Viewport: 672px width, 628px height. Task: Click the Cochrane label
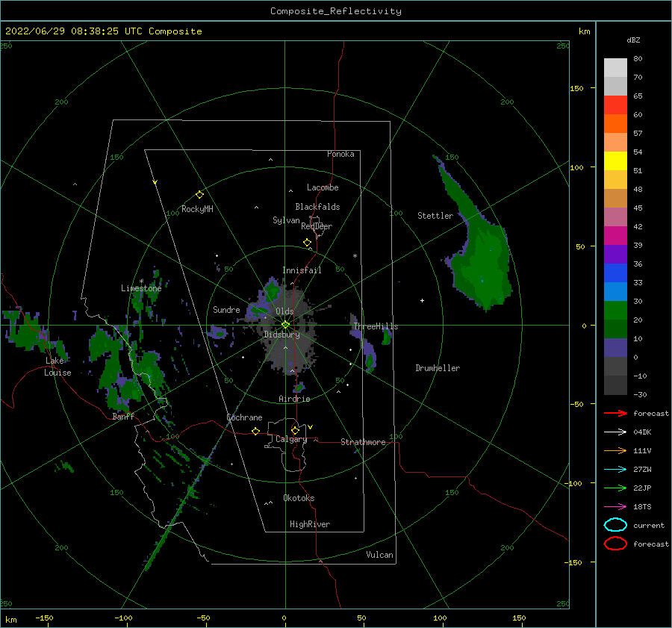(244, 417)
